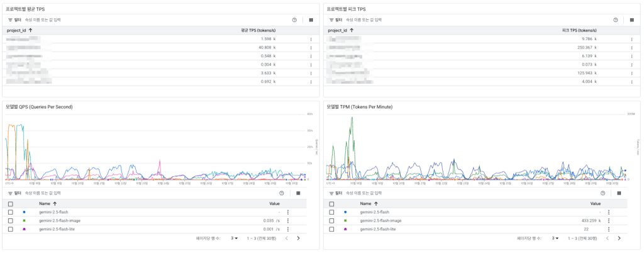Open column display options in 프로젝트별 피크 TPS panel

coord(631,20)
